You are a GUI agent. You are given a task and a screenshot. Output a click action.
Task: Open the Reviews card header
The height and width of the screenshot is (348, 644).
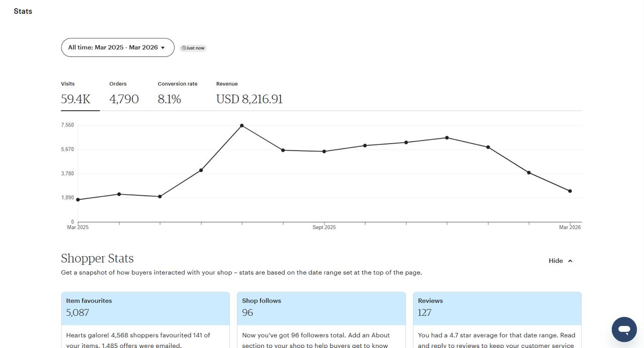point(497,307)
